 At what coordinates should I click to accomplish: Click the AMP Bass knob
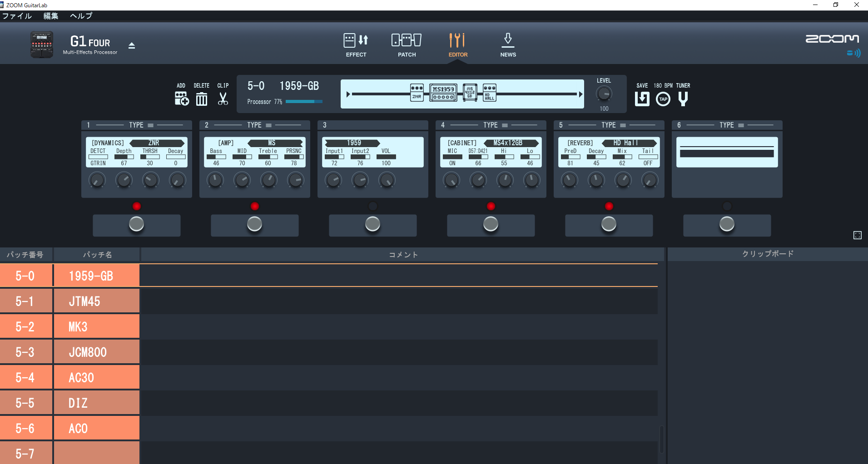[x=215, y=180]
